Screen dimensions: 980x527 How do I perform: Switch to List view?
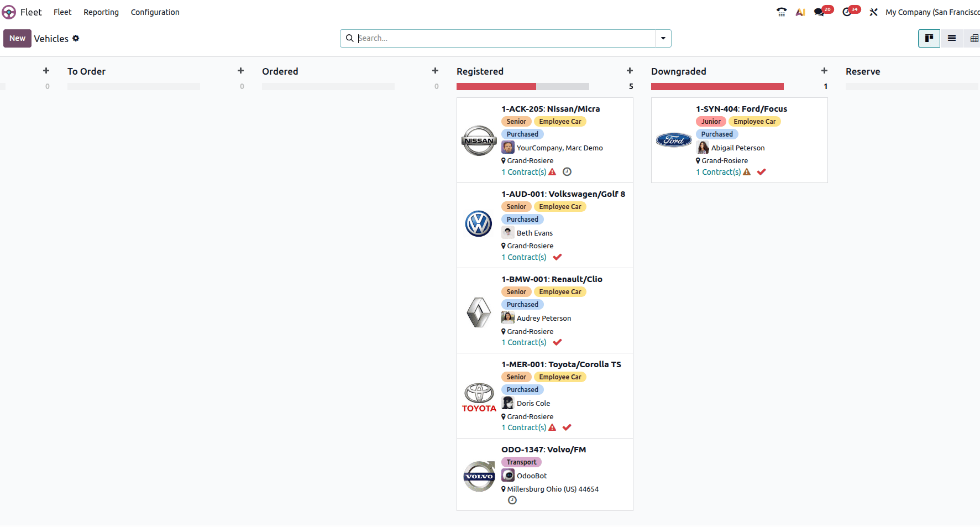tap(952, 38)
